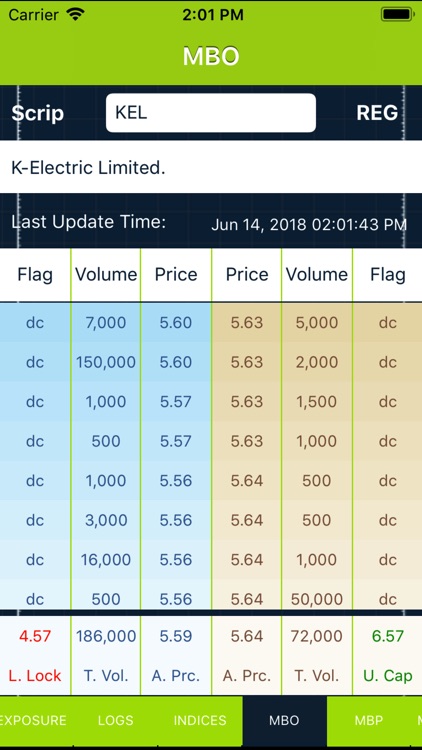Tap buy side total volume 186,000

106,636
